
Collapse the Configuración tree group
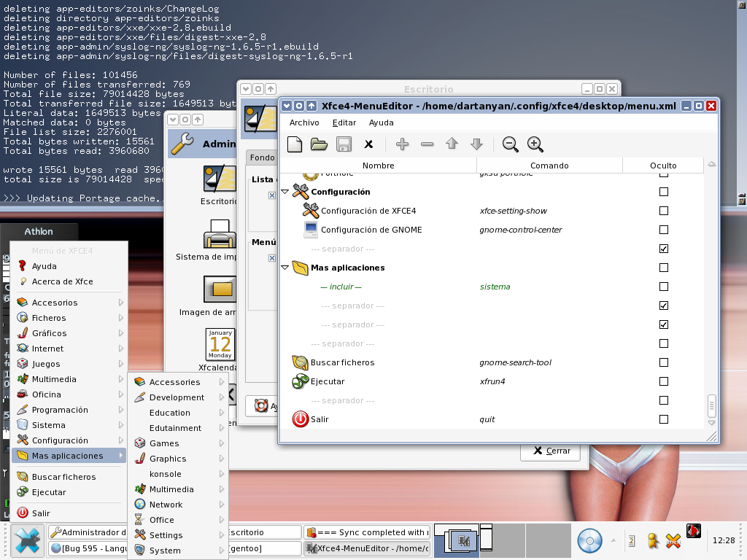click(285, 192)
